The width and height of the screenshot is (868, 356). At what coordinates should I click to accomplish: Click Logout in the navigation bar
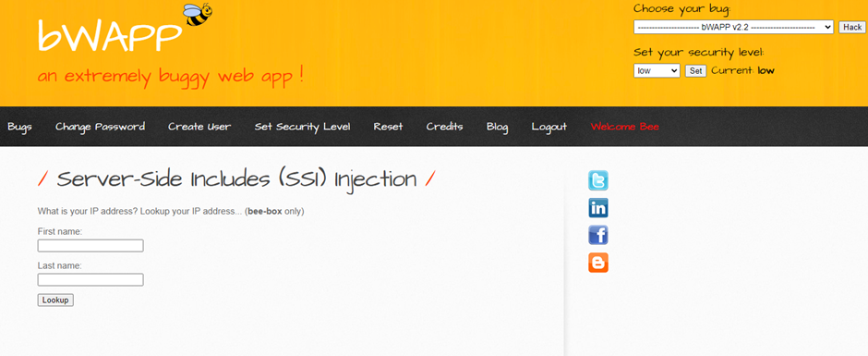point(549,127)
